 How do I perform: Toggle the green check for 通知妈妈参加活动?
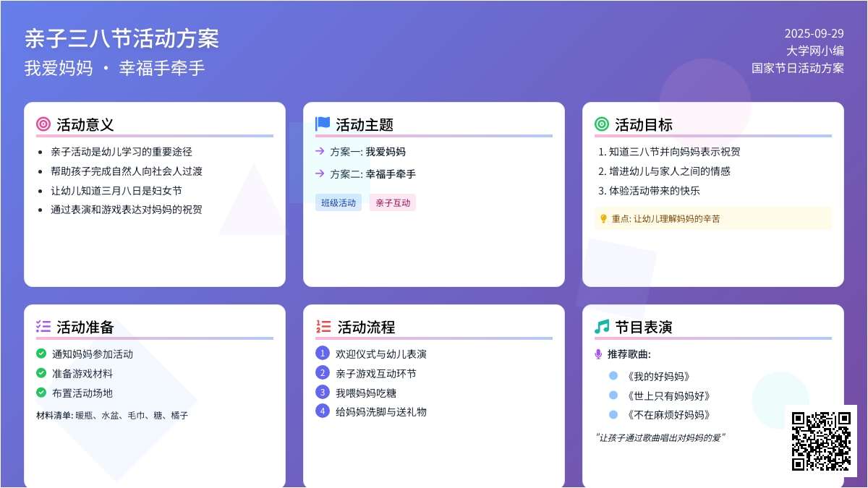[x=41, y=354]
